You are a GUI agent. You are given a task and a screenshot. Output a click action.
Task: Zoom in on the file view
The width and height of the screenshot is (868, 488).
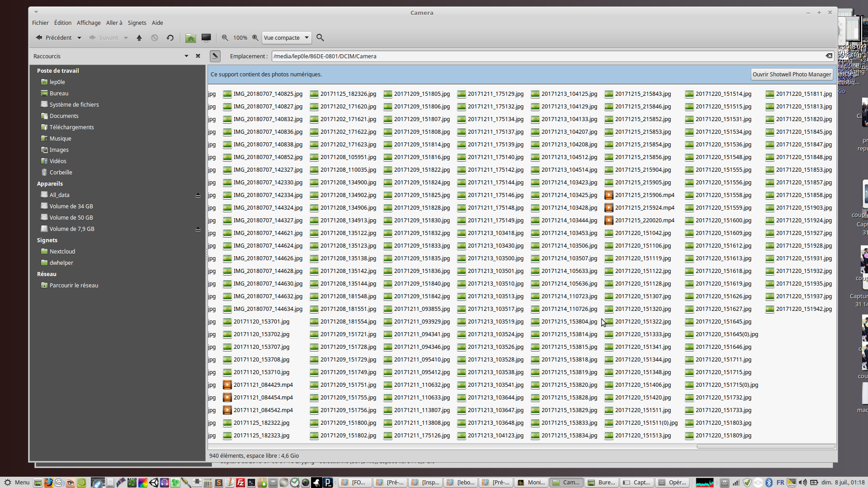tap(255, 38)
